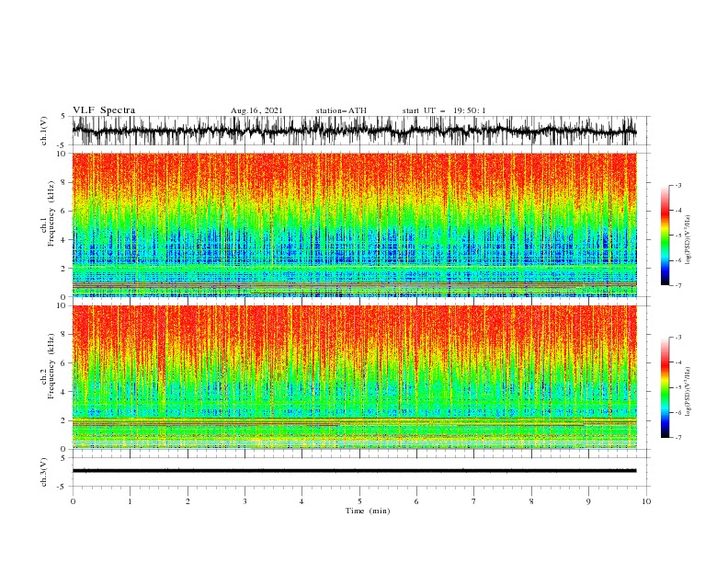Click the time axis tick label '1'
The height and width of the screenshot is (563, 728).
tap(130, 501)
